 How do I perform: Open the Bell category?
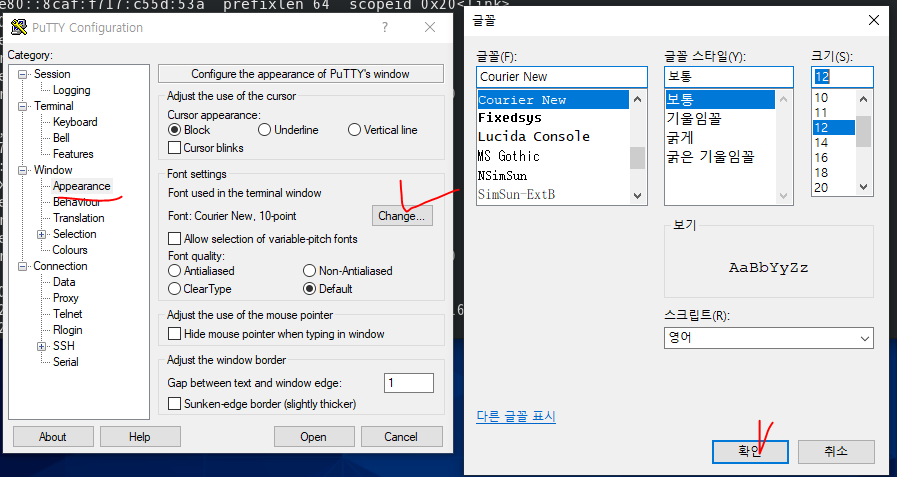[x=61, y=138]
